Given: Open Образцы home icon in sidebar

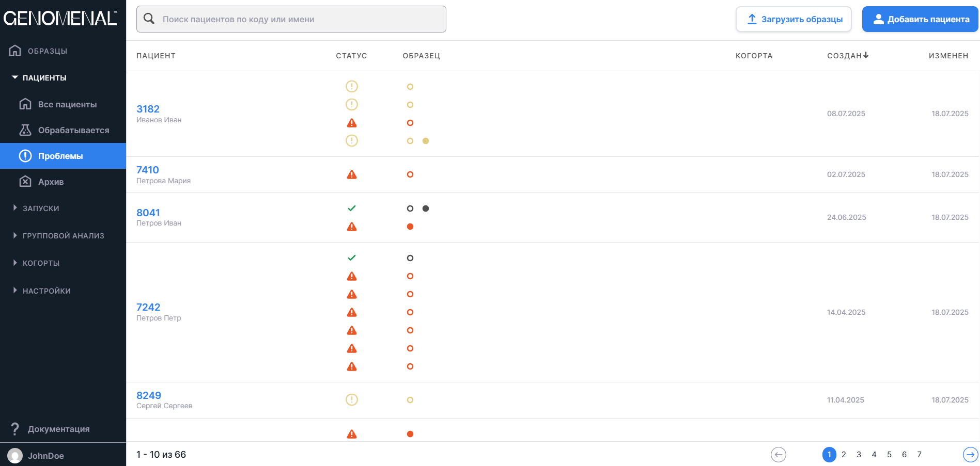Looking at the screenshot, I should (15, 51).
